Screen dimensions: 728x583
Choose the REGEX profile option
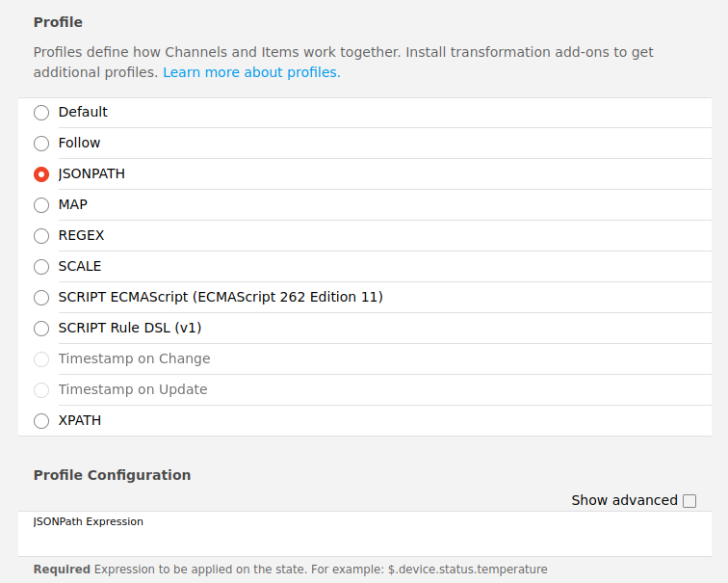pyautogui.click(x=41, y=236)
